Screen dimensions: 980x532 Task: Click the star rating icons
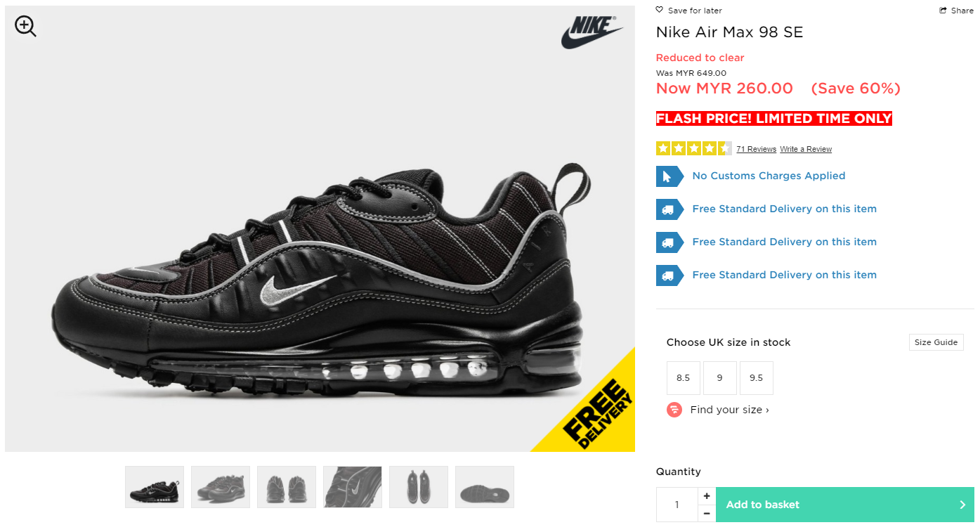[693, 148]
